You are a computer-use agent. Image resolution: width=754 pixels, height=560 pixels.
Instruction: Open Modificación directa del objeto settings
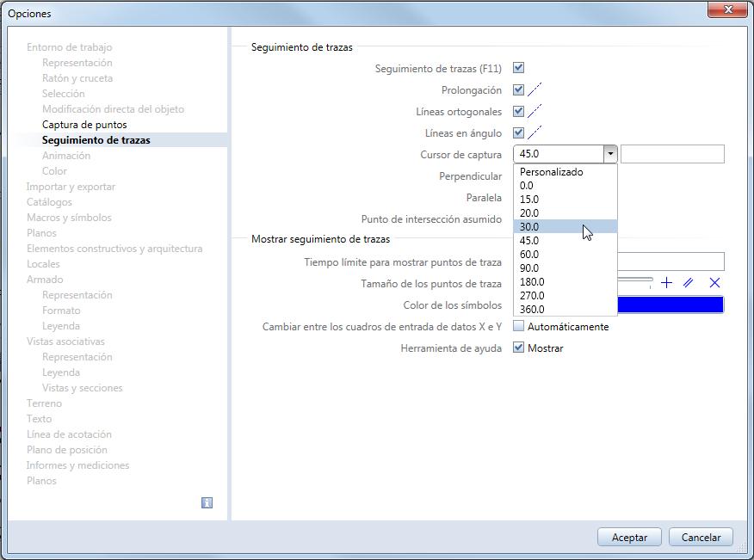(113, 109)
